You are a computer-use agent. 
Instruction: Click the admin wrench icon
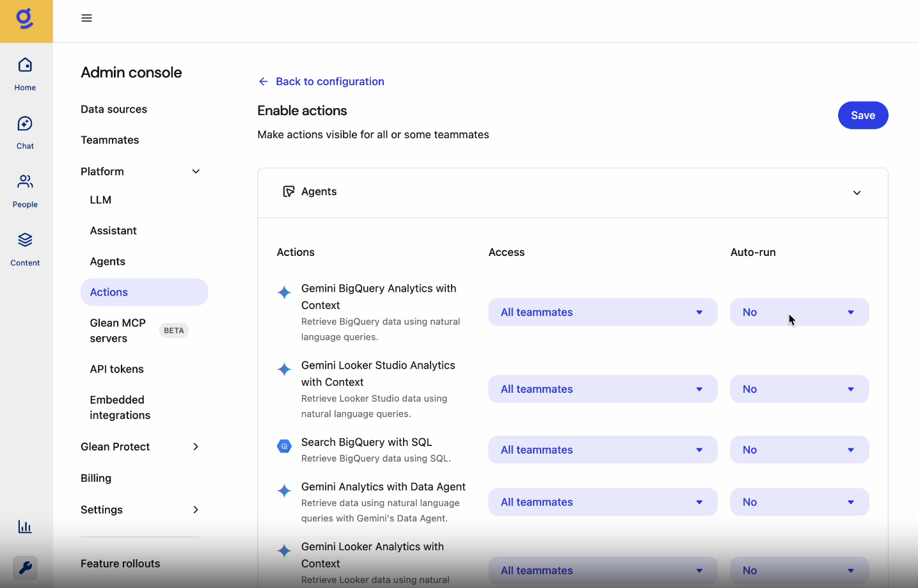coord(25,568)
